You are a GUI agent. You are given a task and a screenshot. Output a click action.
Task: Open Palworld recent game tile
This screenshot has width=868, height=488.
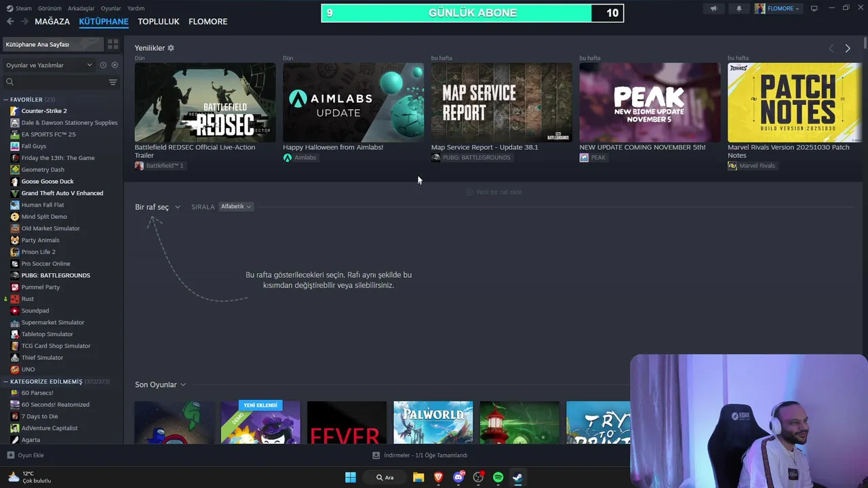[433, 422]
